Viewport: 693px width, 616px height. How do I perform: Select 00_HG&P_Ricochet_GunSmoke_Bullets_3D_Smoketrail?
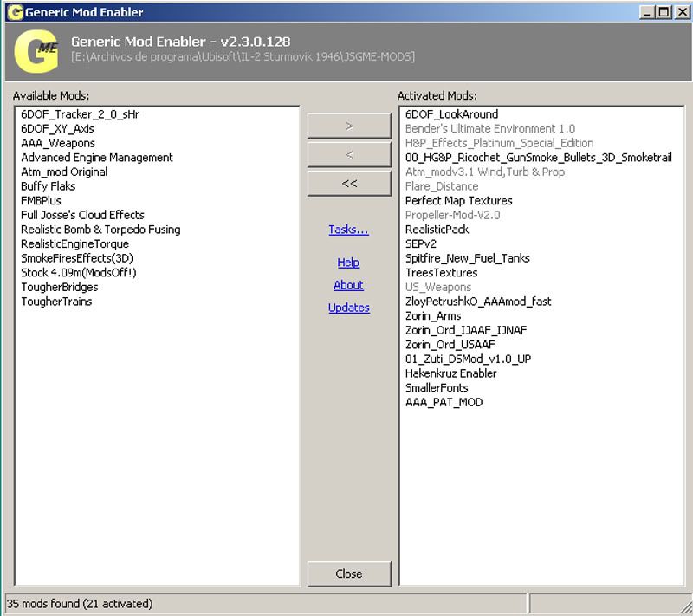(x=538, y=158)
